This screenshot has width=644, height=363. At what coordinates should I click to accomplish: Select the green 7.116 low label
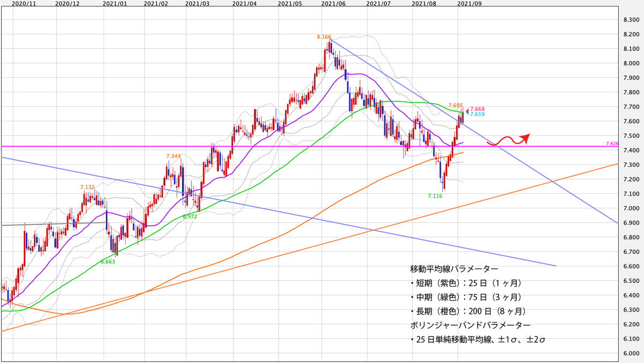pos(435,197)
